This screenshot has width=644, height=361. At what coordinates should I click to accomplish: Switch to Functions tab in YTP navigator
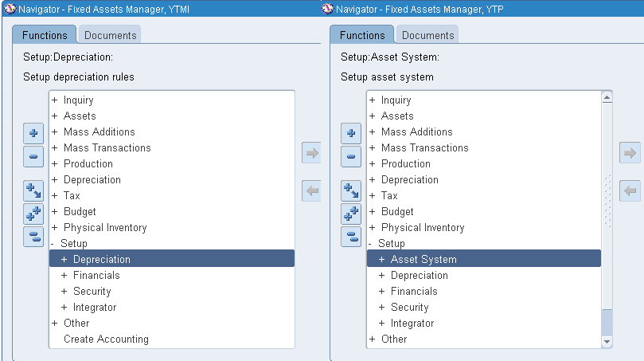coord(362,35)
